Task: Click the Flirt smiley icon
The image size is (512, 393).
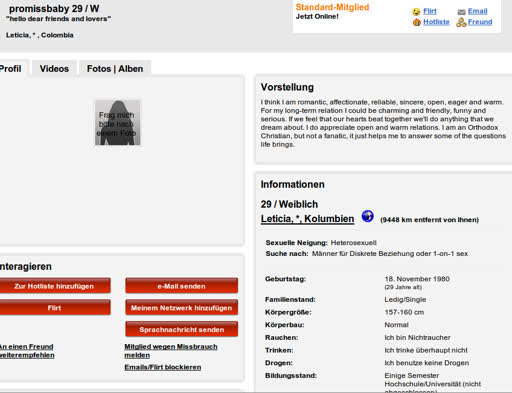Action: (416, 12)
